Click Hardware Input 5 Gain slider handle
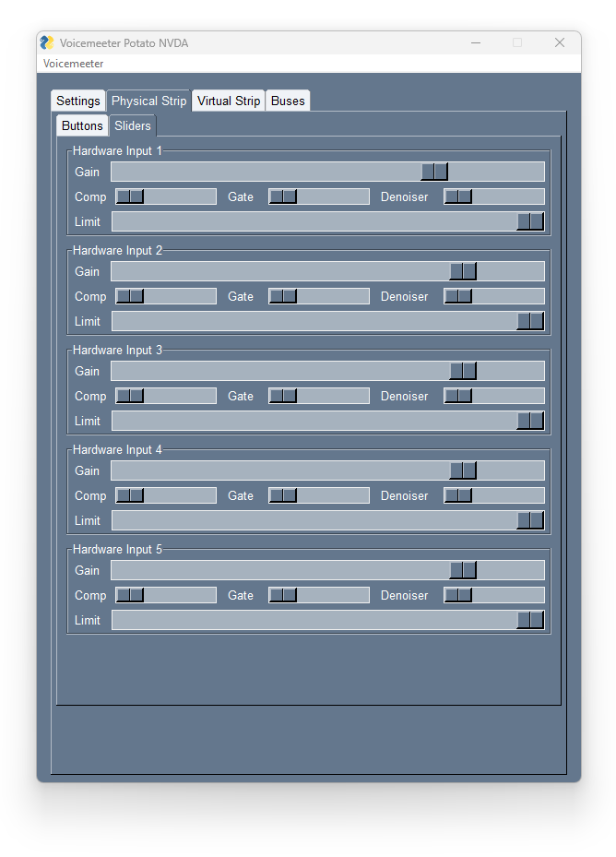 coord(463,570)
